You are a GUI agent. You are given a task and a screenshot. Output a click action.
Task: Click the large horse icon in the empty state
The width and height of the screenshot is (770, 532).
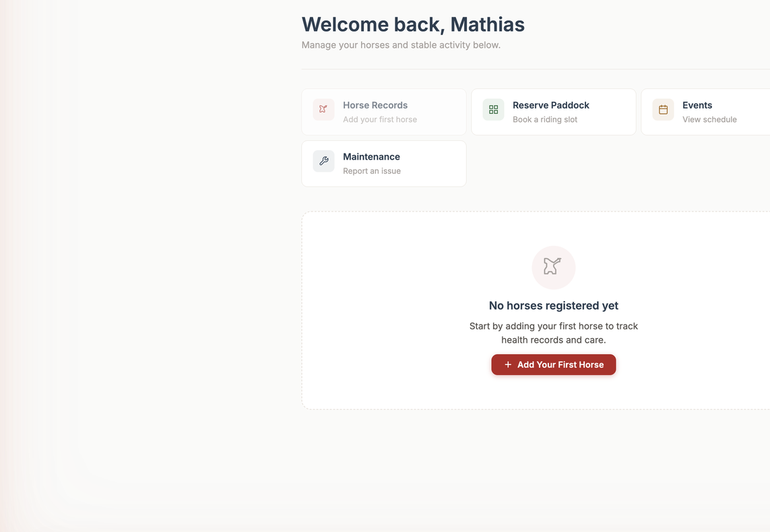click(x=554, y=267)
